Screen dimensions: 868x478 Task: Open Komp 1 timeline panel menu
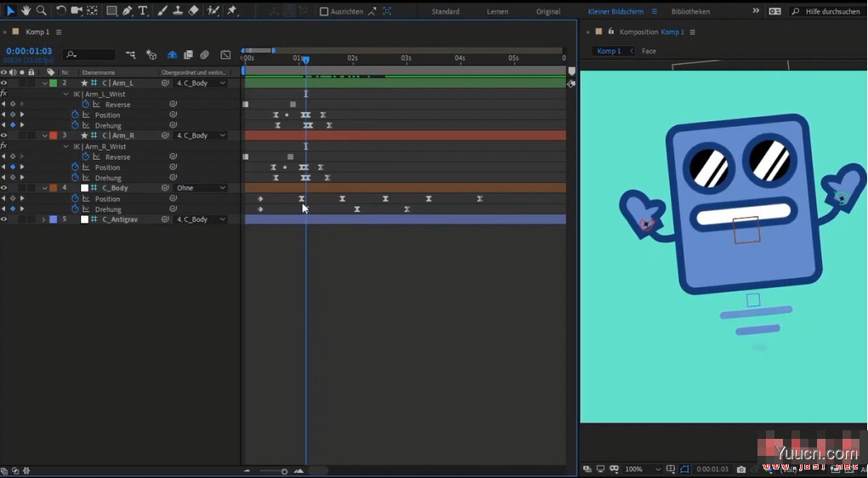[59, 32]
